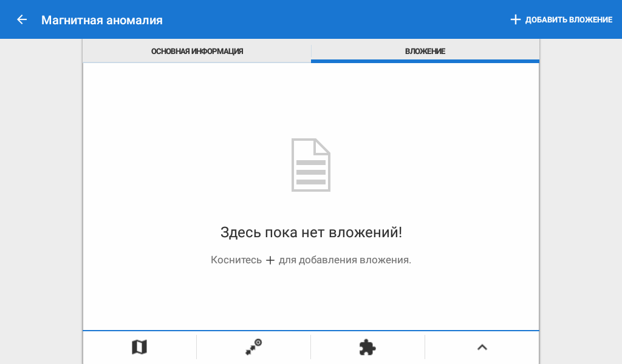Open map view from bottom bar
The image size is (622, 364).
(139, 347)
